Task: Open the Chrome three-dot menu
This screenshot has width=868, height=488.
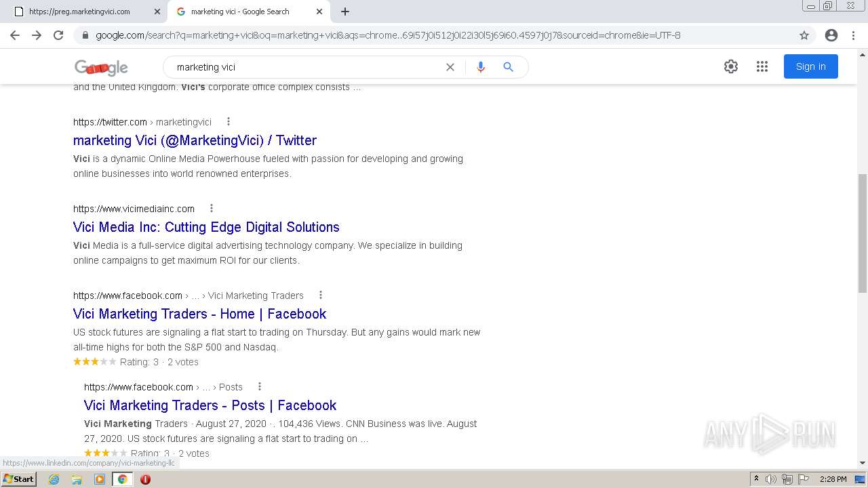Action: 853,35
